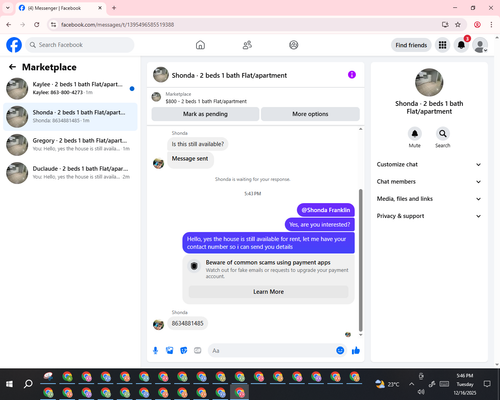
Task: Click More options button
Action: pos(310,114)
